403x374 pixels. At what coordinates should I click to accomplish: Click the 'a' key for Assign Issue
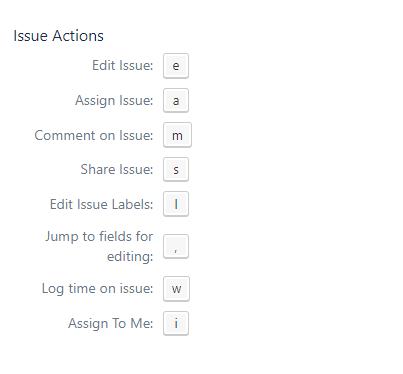(x=176, y=100)
